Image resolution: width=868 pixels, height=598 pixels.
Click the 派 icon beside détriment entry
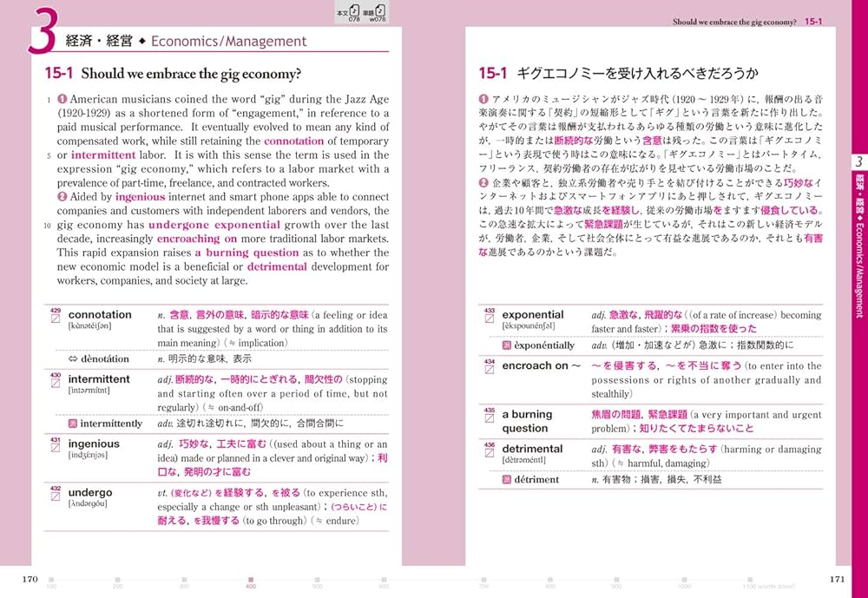coord(506,478)
